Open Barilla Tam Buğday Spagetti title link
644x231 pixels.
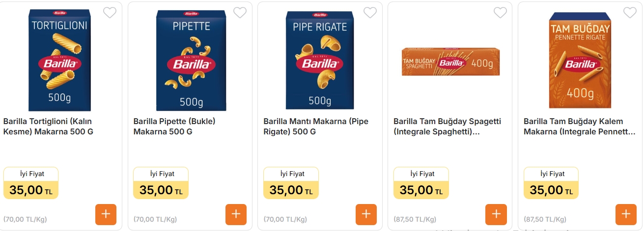[448, 127]
